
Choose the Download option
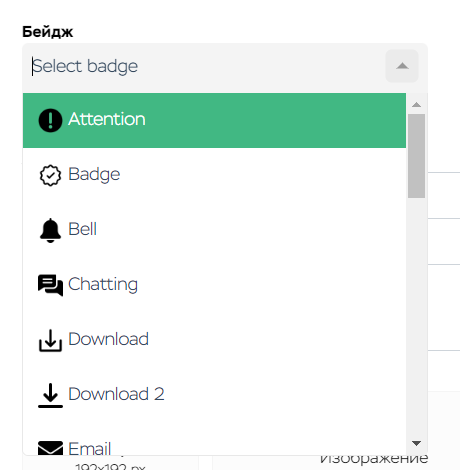214,340
